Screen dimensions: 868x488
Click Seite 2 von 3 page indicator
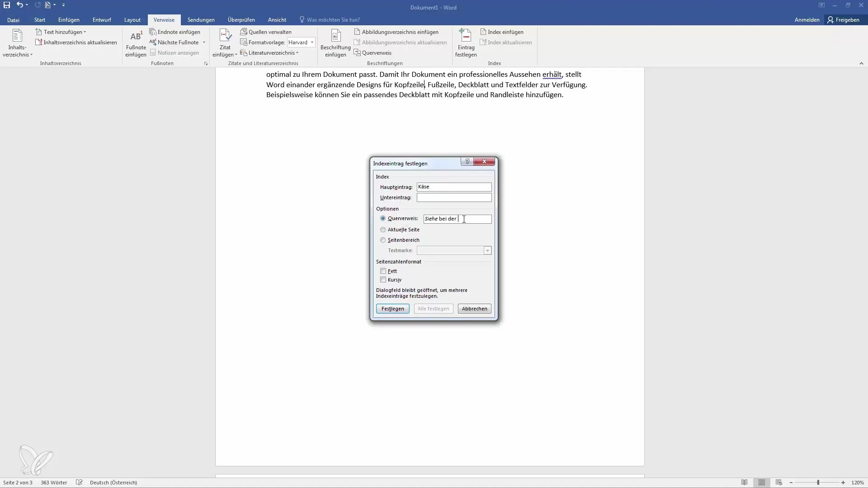pos(18,483)
